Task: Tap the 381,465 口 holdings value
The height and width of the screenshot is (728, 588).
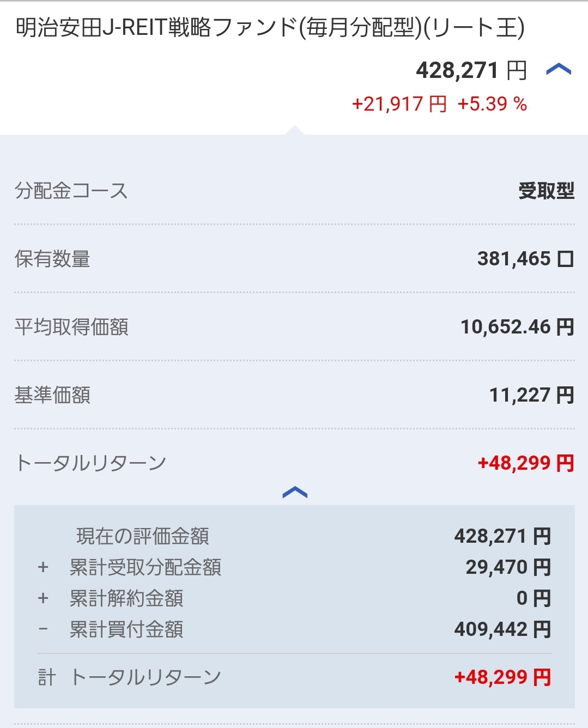Action: point(525,259)
